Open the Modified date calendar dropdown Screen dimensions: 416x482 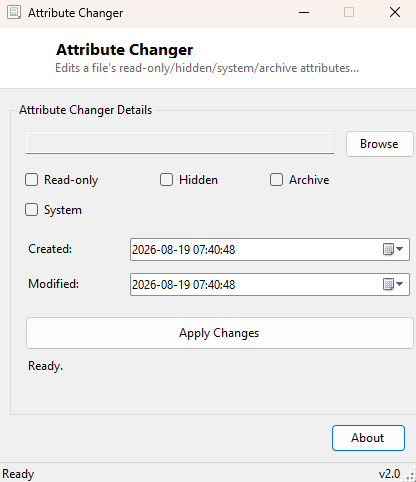(393, 284)
